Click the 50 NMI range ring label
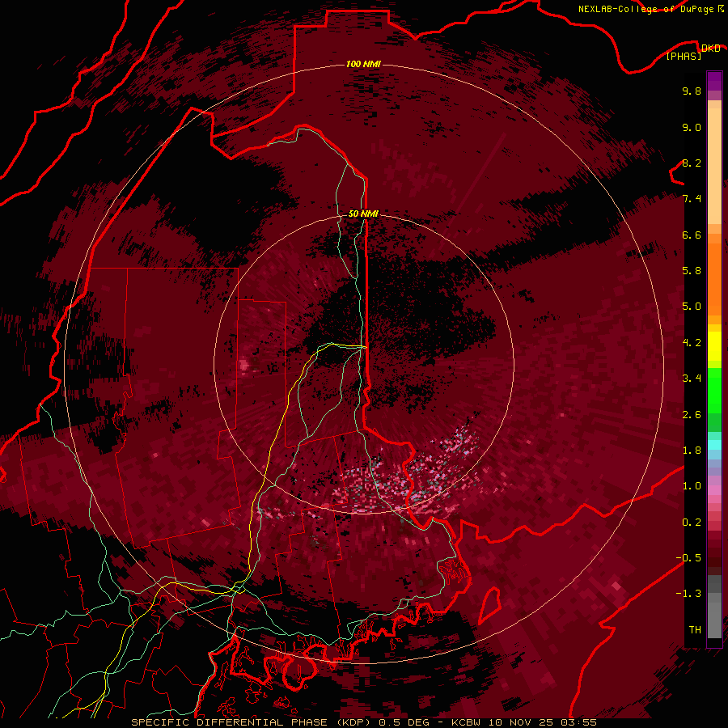This screenshot has height=728, width=728. pos(363,214)
